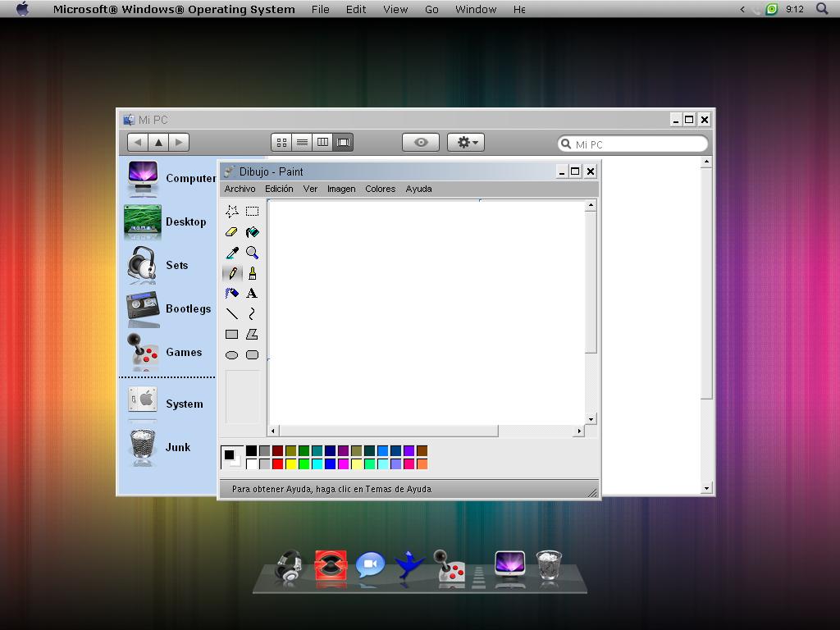Pick the black color swatch in palette
The width and height of the screenshot is (840, 630).
click(x=251, y=450)
